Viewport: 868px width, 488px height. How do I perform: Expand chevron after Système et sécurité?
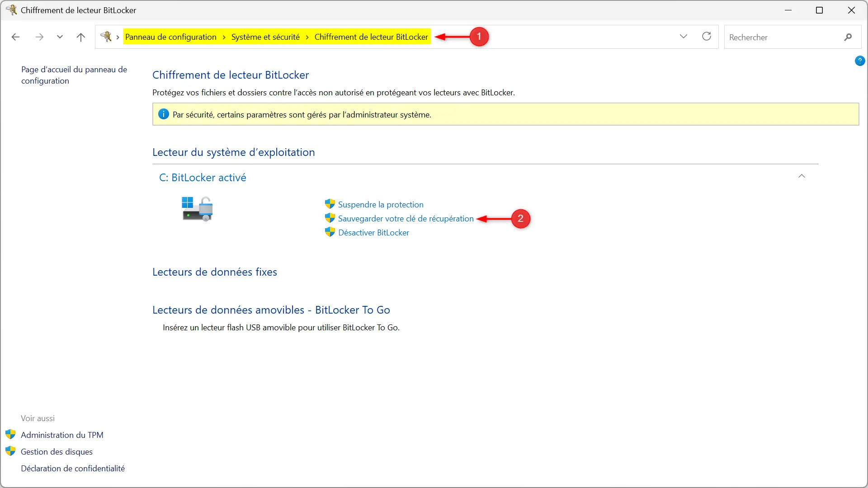(x=307, y=37)
